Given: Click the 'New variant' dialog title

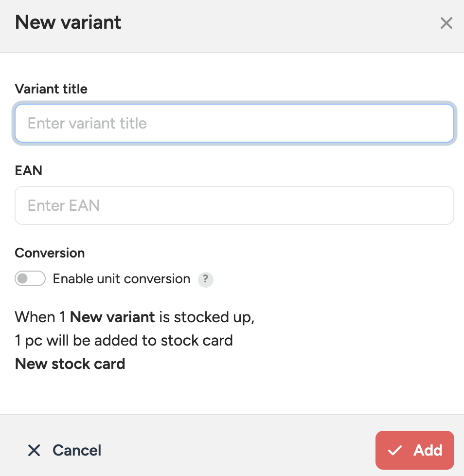Looking at the screenshot, I should click(x=68, y=22).
